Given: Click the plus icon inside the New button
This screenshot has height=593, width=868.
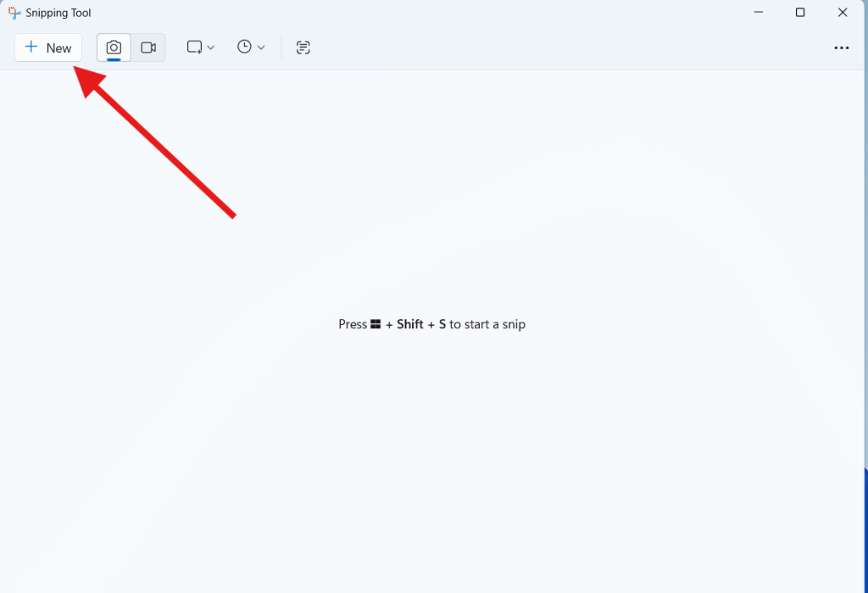Looking at the screenshot, I should click(x=31, y=48).
